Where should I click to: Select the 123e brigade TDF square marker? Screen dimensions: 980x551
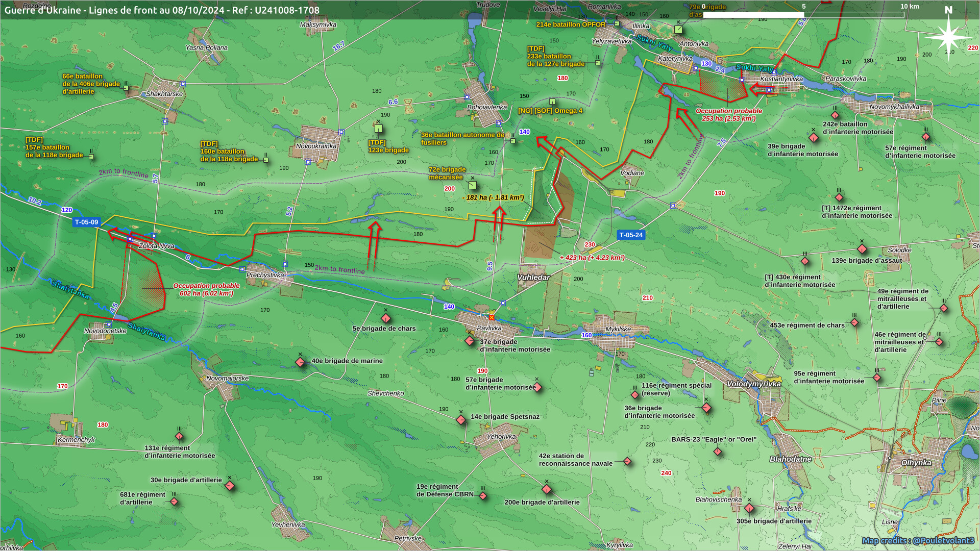point(379,129)
